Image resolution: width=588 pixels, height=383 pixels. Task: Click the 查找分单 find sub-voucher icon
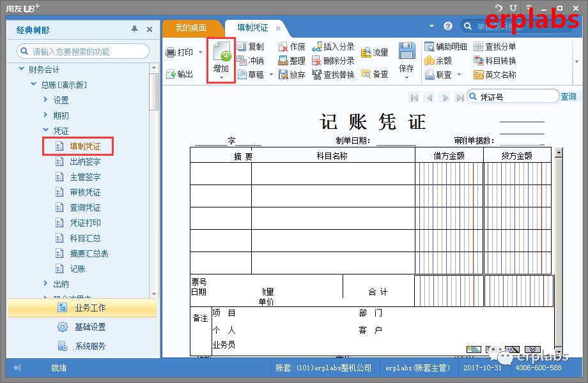click(x=478, y=47)
